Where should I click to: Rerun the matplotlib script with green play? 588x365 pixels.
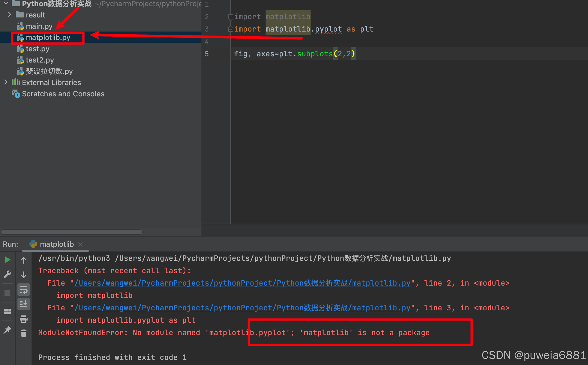[x=8, y=260]
